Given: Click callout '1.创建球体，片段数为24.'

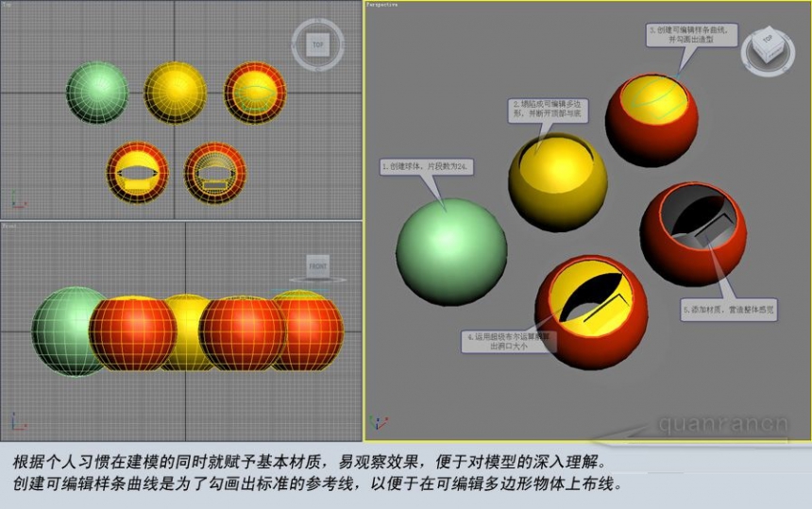Looking at the screenshot, I should [x=426, y=167].
